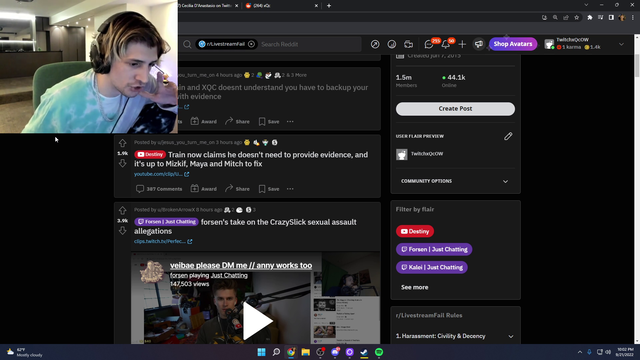Open the Reddit coins icon in header

(391, 44)
